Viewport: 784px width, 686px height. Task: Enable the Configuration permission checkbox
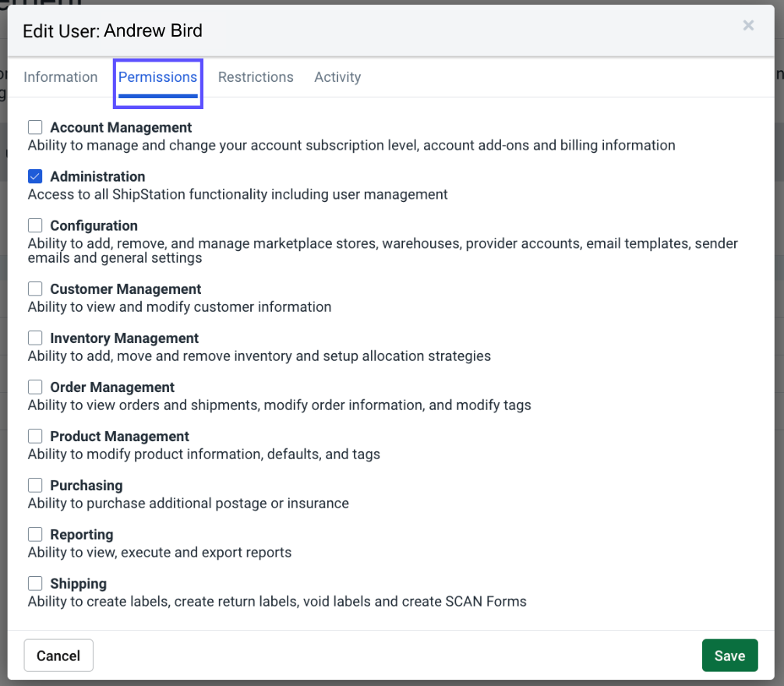(x=35, y=225)
